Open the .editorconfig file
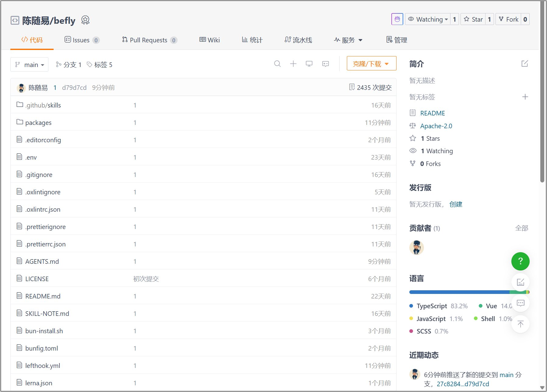Screen dimensions: 547x392 [43, 140]
